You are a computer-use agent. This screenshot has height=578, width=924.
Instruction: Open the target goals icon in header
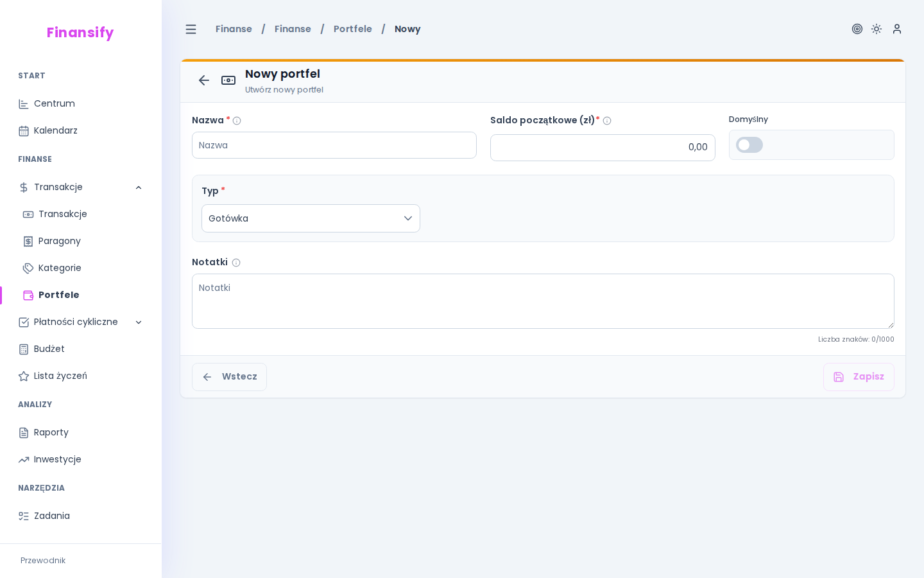[x=857, y=29]
